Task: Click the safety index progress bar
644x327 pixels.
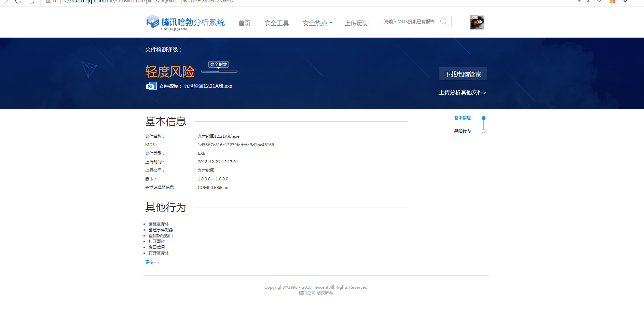Action: coord(219,71)
